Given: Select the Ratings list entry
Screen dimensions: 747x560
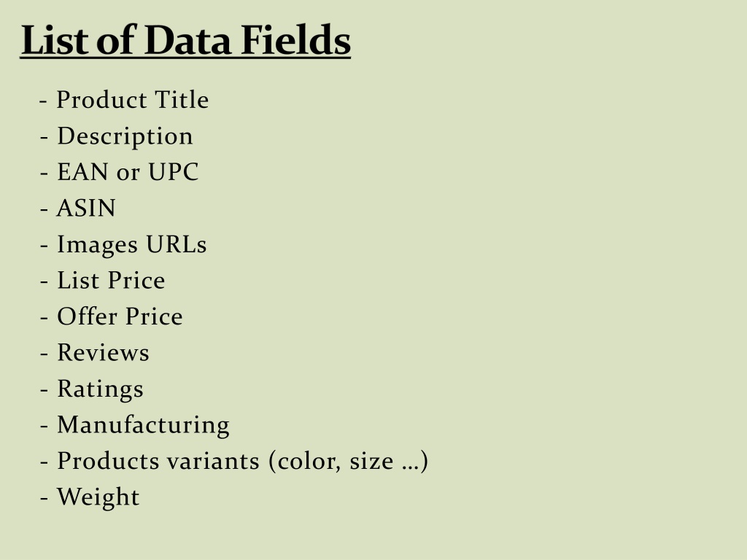Looking at the screenshot, I should click(x=92, y=389).
